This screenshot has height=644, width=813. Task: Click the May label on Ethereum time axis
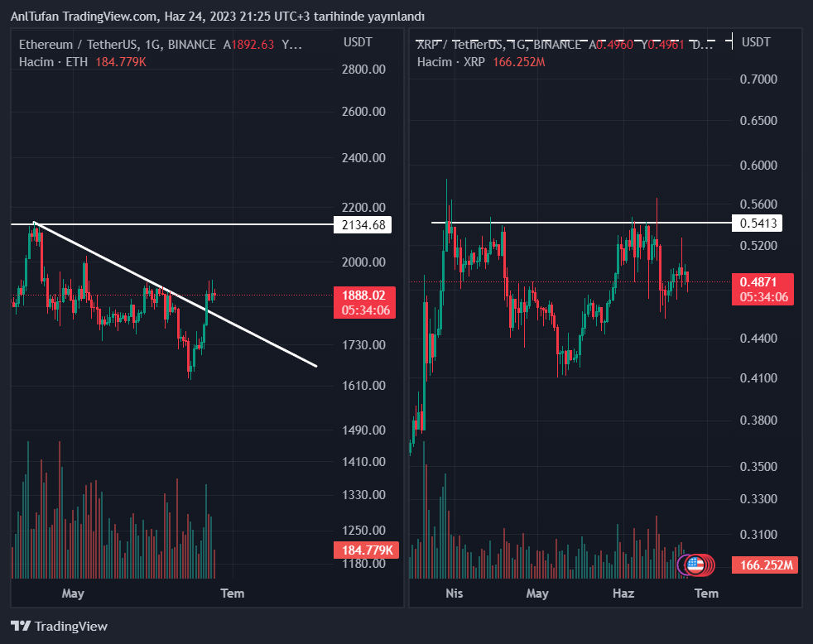point(73,593)
